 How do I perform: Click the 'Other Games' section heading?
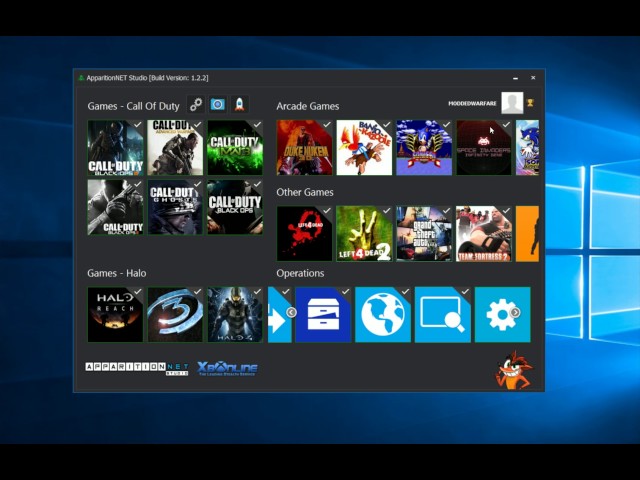click(305, 192)
